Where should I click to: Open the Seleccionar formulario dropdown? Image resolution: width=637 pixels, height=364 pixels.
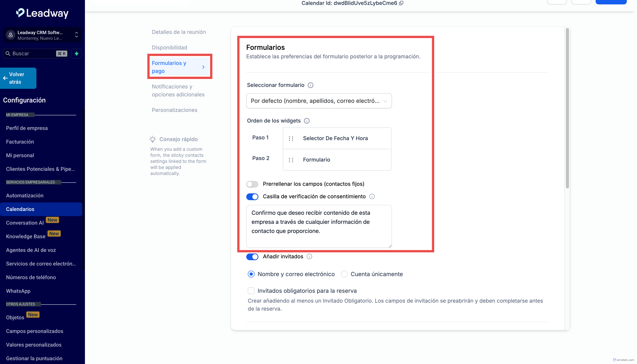[319, 101]
